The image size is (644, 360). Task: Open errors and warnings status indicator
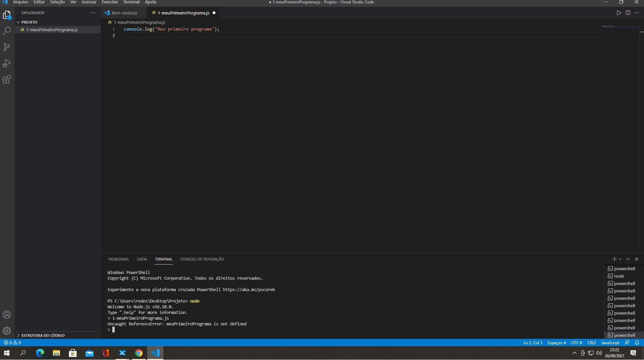point(12,343)
